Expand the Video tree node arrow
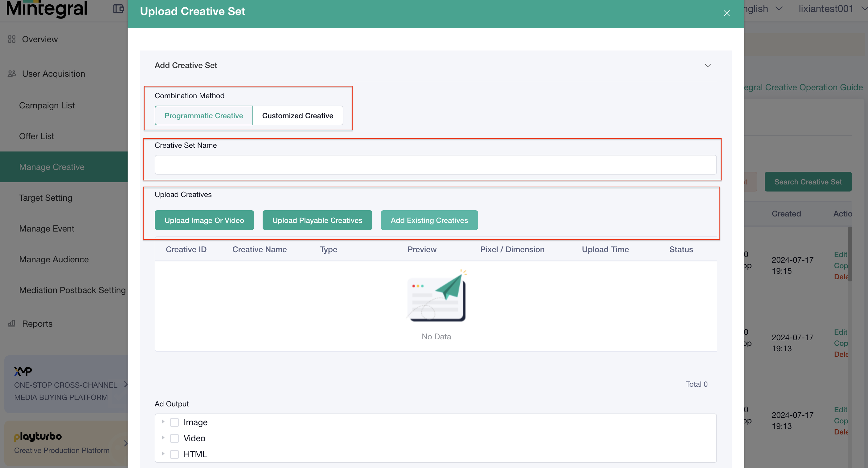The height and width of the screenshot is (468, 868). tap(163, 437)
